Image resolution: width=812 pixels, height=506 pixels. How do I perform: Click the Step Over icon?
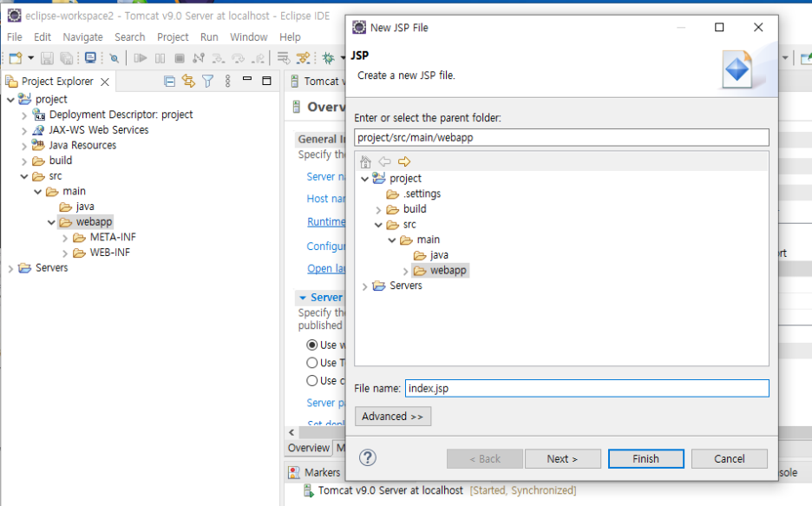(238, 58)
